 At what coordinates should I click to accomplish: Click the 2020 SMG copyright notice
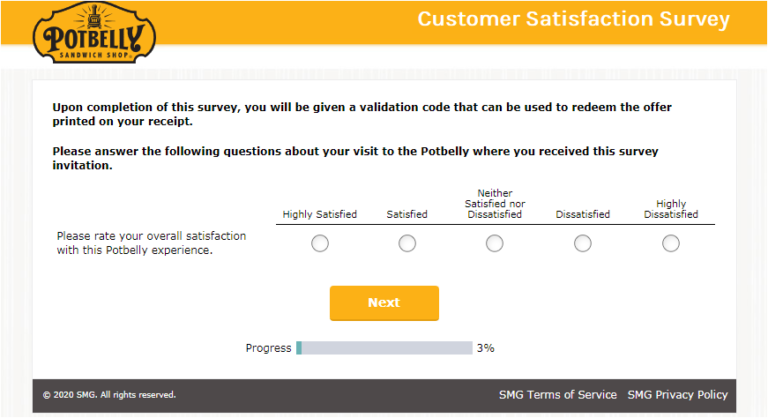click(x=109, y=395)
